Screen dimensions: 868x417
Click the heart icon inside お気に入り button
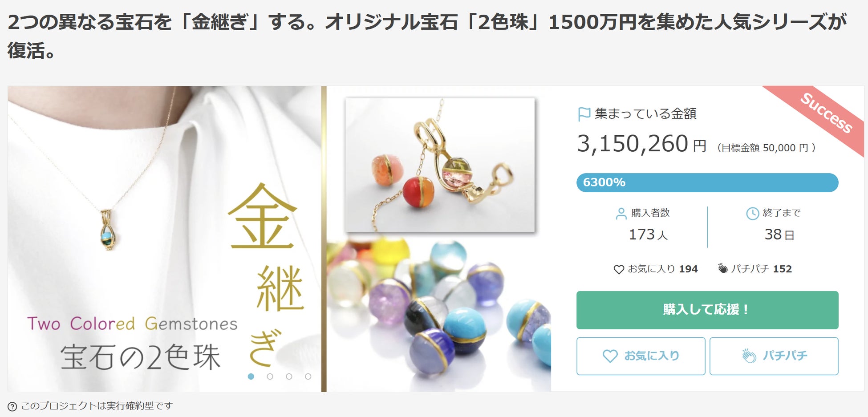610,356
